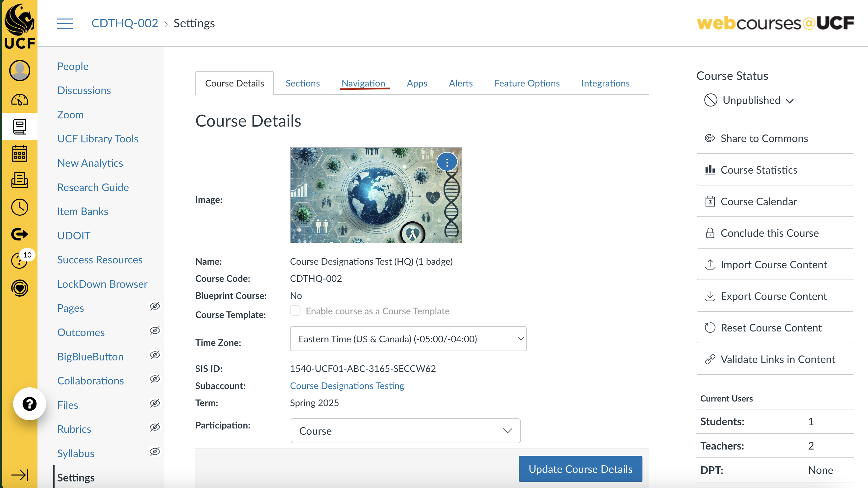Open the course image options three-dot button

tap(447, 162)
